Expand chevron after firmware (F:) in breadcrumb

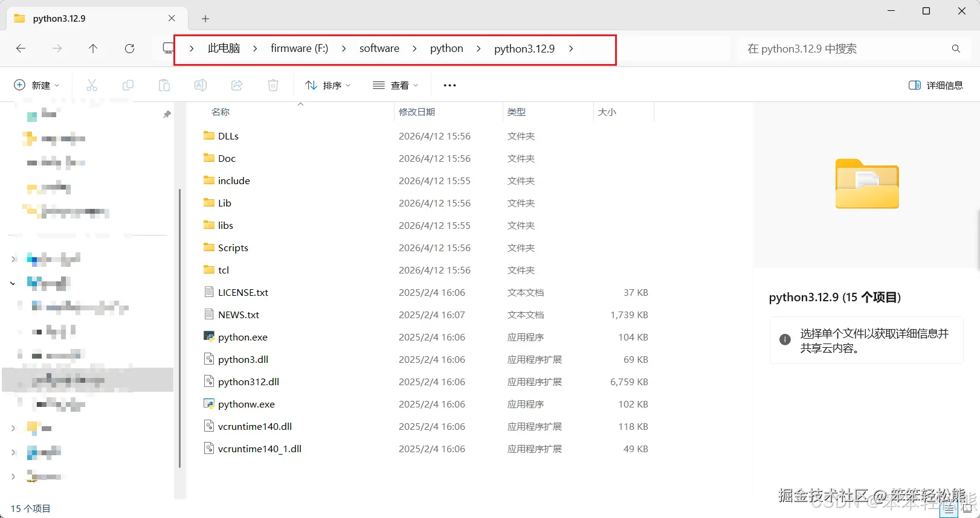click(x=344, y=48)
